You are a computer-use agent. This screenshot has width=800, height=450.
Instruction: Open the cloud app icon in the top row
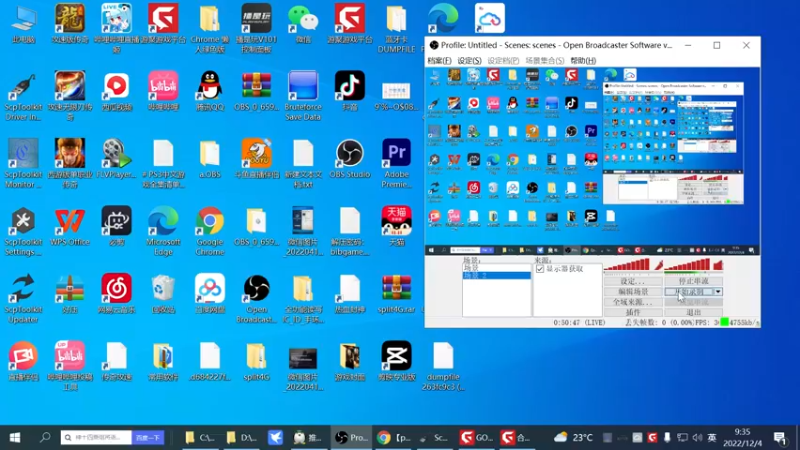(490, 18)
